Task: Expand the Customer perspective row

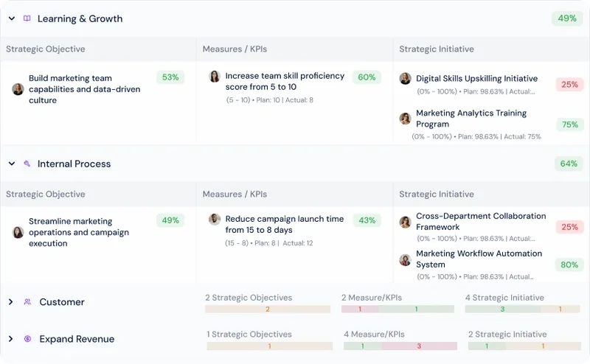Action: (11, 301)
